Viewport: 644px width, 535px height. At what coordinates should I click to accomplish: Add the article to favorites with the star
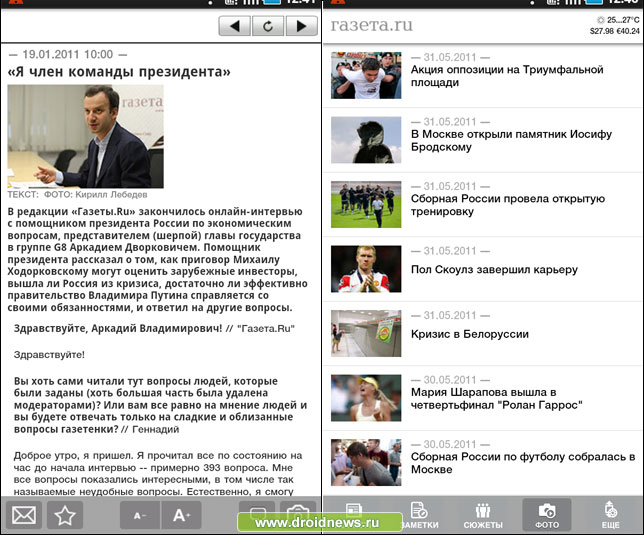coord(65,515)
